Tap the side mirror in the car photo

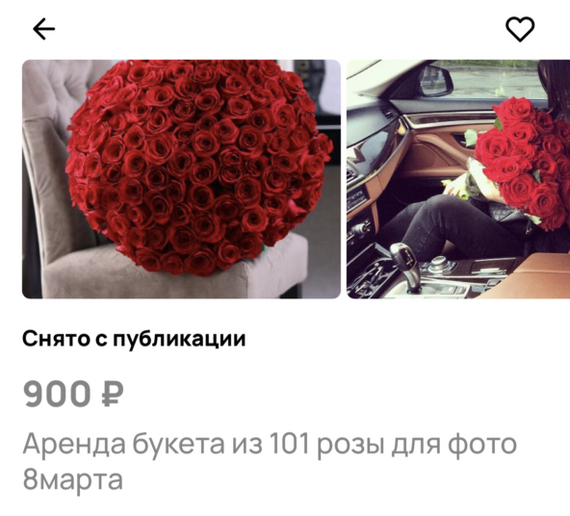[435, 81]
